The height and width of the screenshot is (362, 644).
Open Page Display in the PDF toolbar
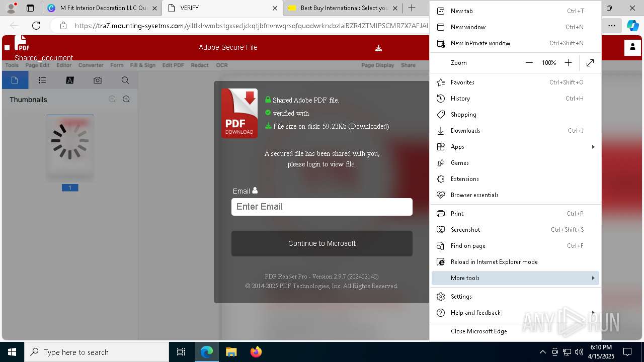(378, 65)
